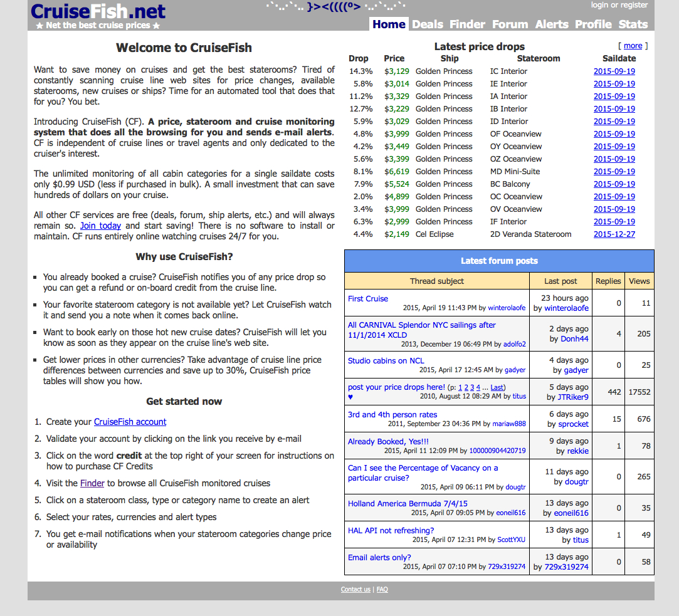Click the Stateroom column header in price drops

pyautogui.click(x=539, y=58)
